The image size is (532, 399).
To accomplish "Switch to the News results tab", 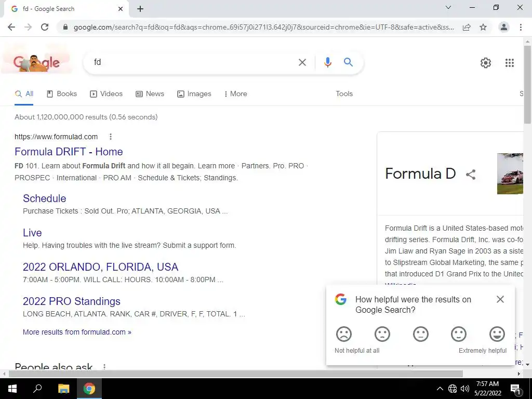I will (150, 94).
